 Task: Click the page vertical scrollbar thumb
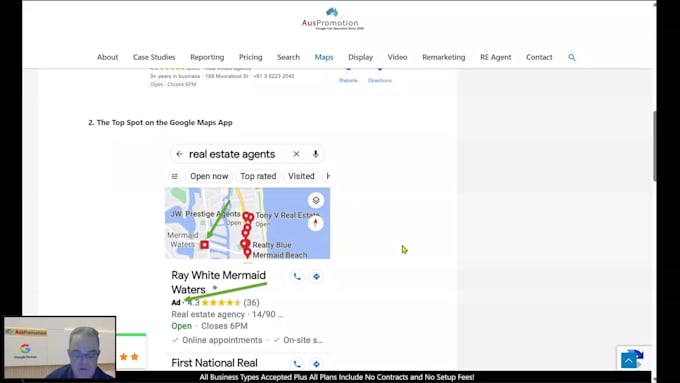654,145
